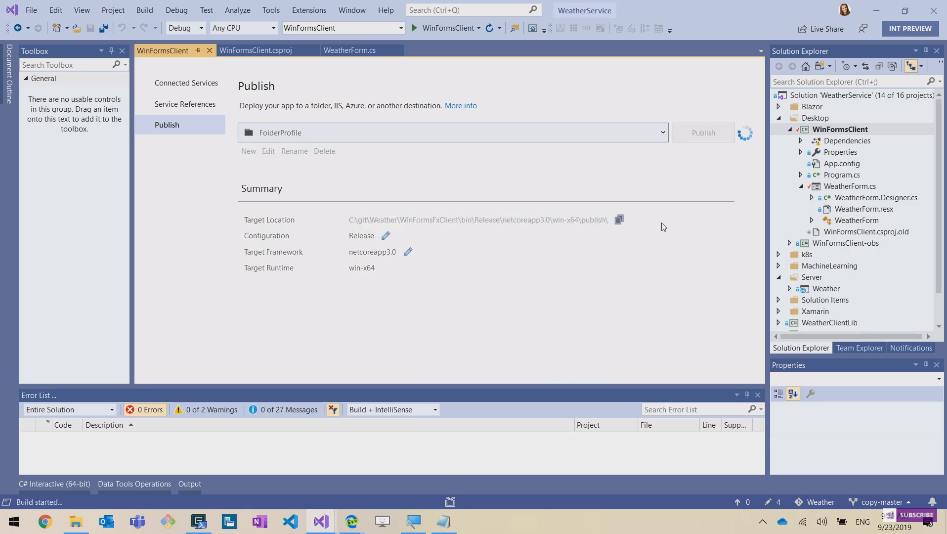Click the pencil icon next to Release configuration
The width and height of the screenshot is (947, 534).
click(x=386, y=236)
